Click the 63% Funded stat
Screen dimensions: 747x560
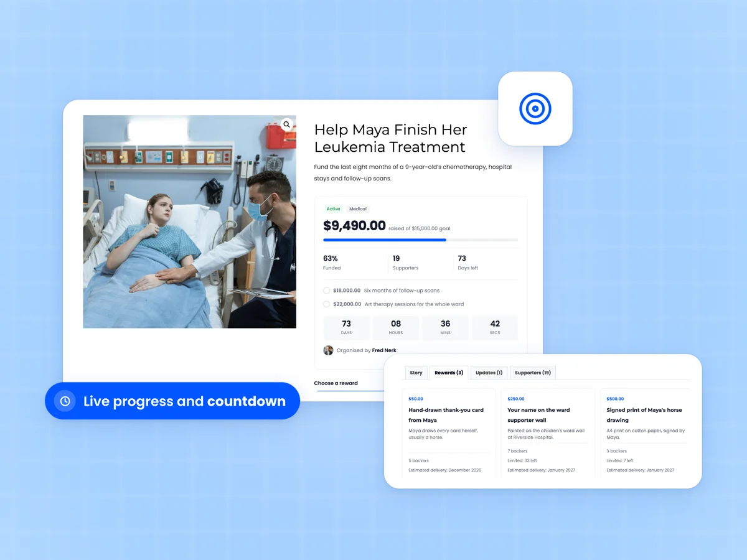(x=332, y=263)
